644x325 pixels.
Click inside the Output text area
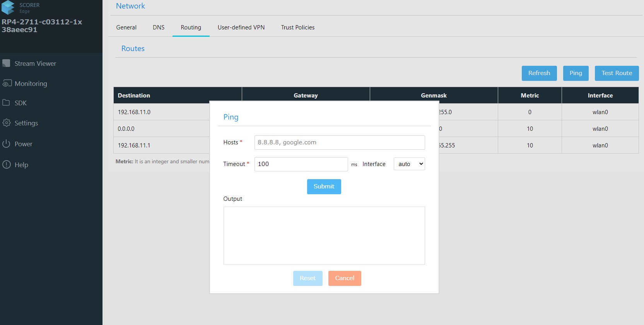(324, 235)
